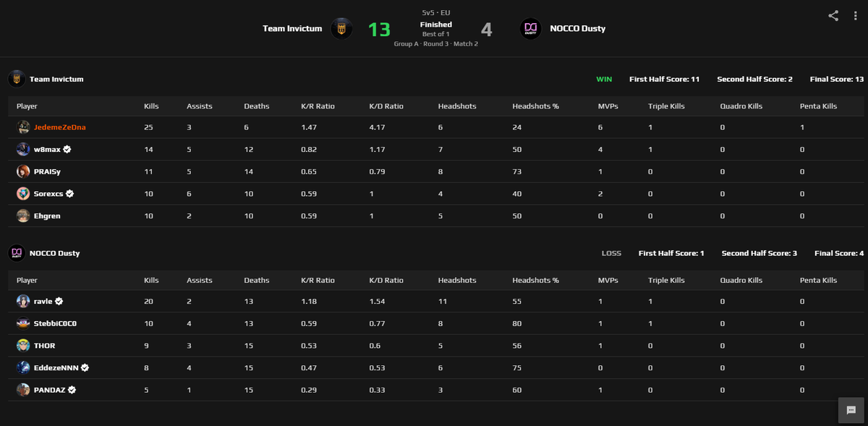Open StebbiC0C0 player avatar
This screenshot has width=868, height=426.
[24, 323]
